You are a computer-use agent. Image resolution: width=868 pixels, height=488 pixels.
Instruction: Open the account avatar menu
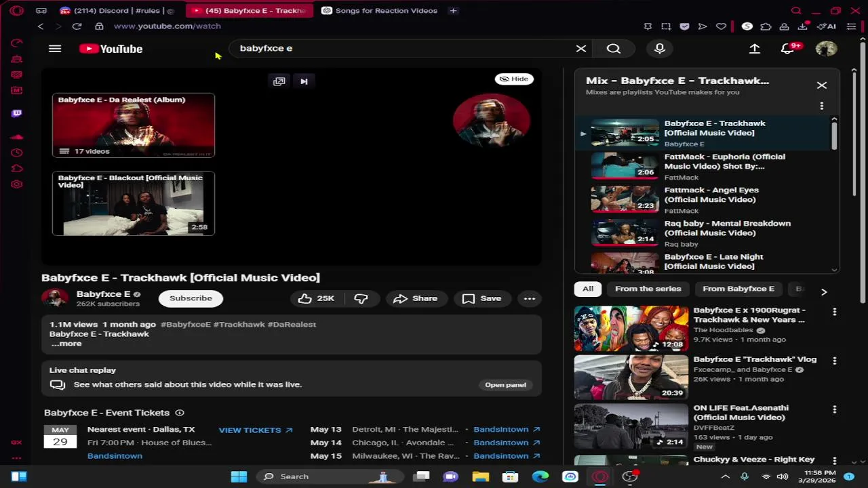pyautogui.click(x=826, y=49)
